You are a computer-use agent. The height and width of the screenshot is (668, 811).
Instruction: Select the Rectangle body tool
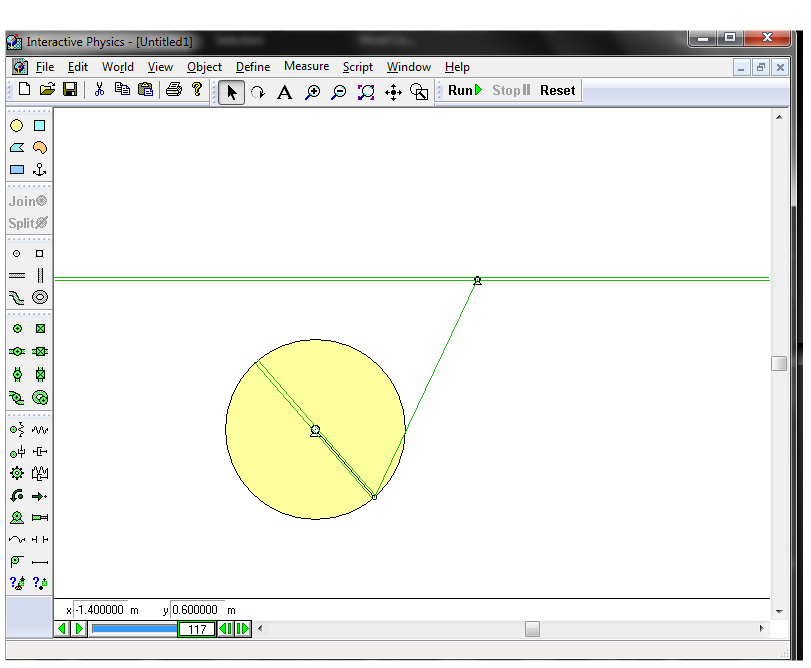[17, 168]
